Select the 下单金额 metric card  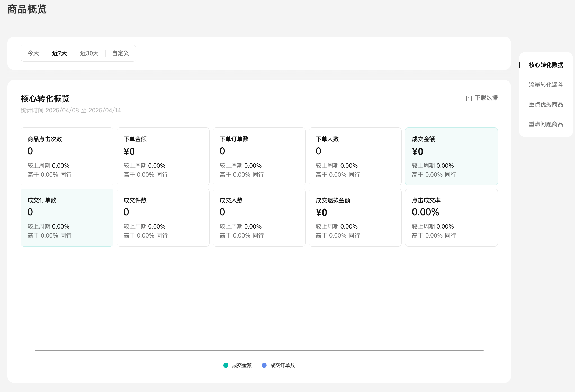[x=163, y=156]
